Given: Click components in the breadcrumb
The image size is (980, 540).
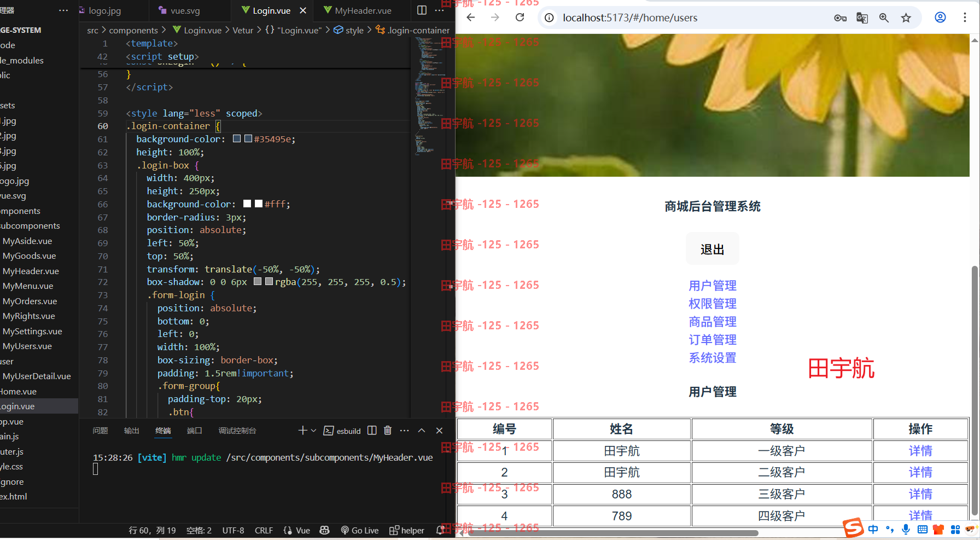Looking at the screenshot, I should (133, 30).
